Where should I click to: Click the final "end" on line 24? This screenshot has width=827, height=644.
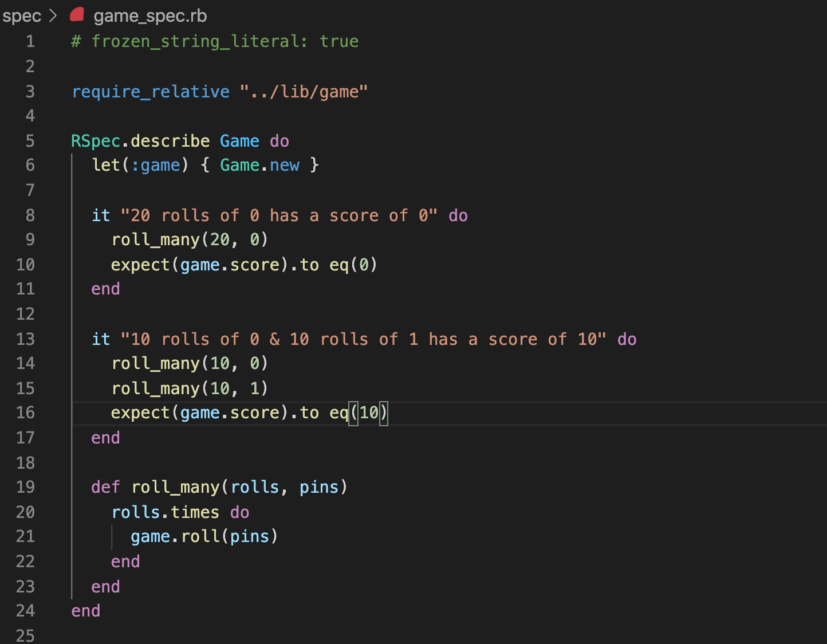[x=85, y=610]
